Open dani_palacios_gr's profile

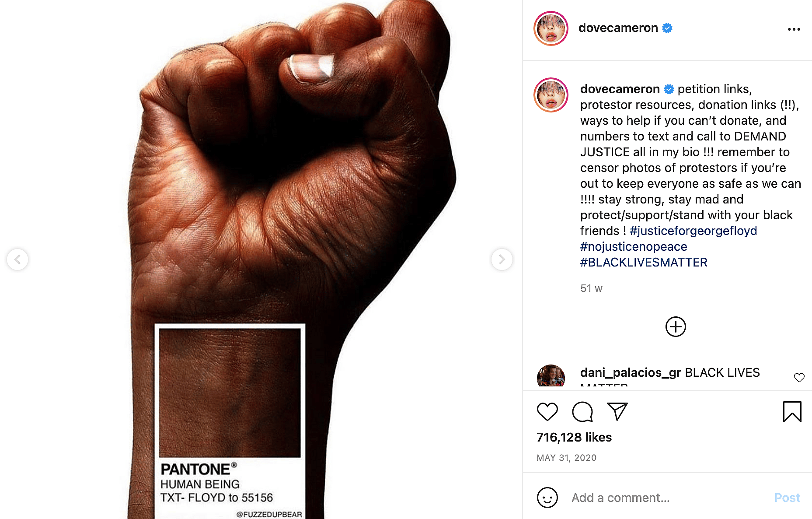pyautogui.click(x=631, y=372)
